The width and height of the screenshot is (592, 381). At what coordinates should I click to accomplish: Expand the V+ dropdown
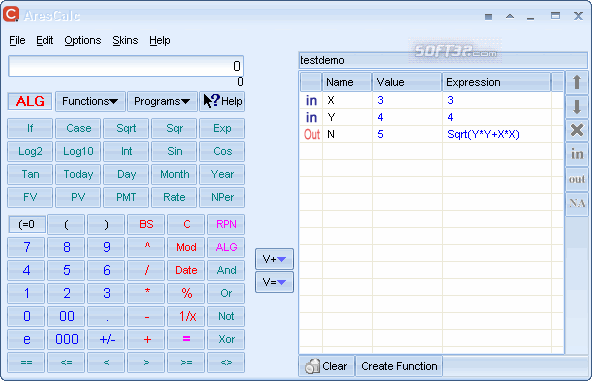point(274,259)
